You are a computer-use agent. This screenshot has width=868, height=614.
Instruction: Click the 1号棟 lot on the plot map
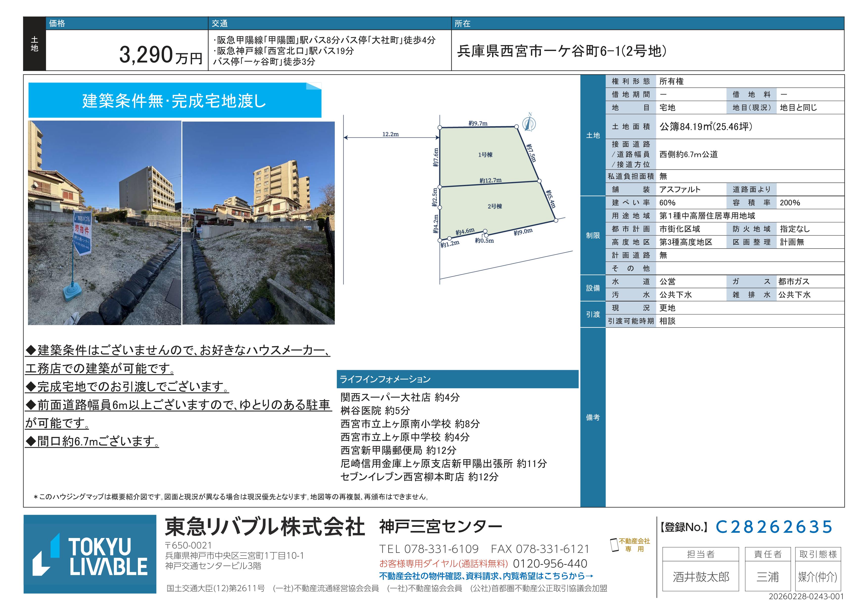(485, 155)
